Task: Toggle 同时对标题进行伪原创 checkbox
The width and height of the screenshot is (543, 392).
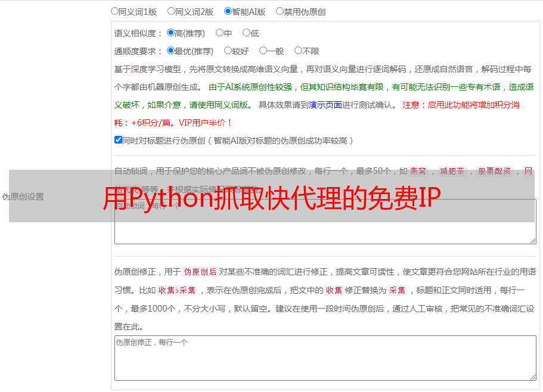Action: coord(118,140)
